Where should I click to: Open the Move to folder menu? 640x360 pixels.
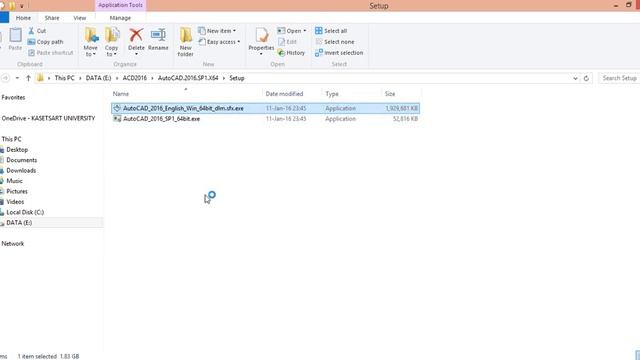(x=91, y=42)
